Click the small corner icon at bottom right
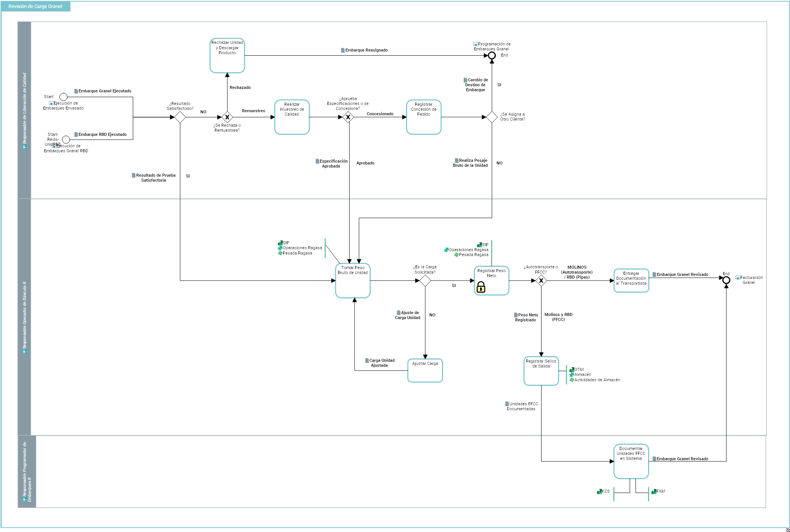The height and width of the screenshot is (532, 790). point(788,529)
